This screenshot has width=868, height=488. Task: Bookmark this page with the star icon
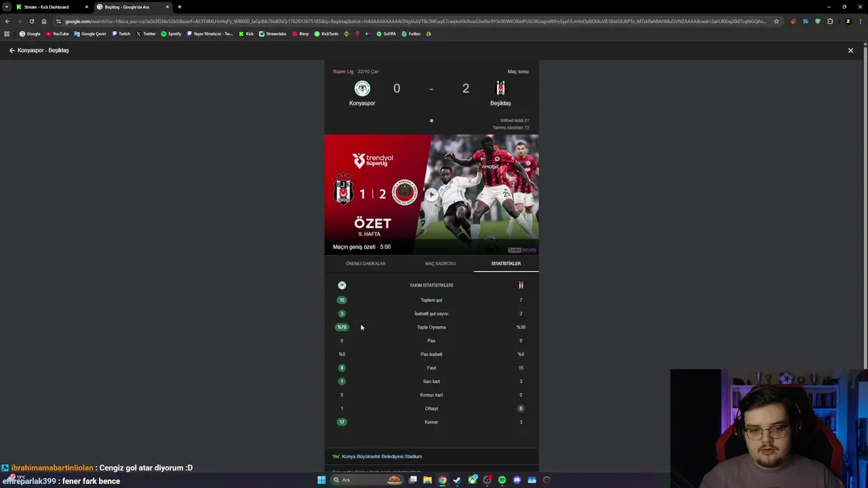click(776, 21)
